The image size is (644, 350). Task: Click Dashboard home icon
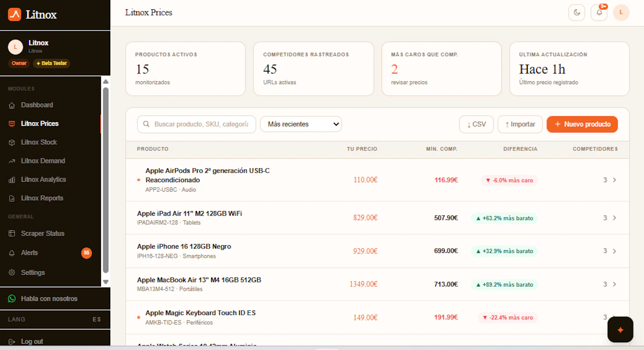pos(12,105)
